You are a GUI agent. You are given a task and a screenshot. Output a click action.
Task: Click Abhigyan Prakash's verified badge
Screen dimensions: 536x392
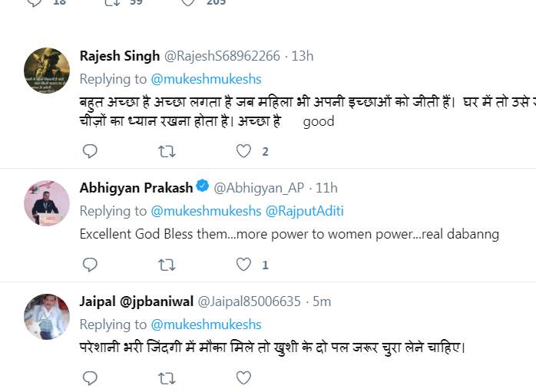[x=202, y=188]
